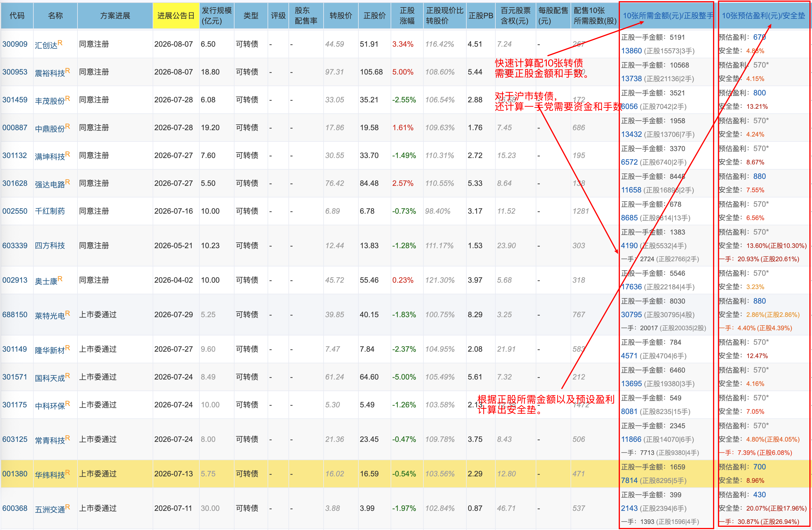Click the 百元股票含权(元) column header
The width and height of the screenshot is (812, 530).
(515, 16)
